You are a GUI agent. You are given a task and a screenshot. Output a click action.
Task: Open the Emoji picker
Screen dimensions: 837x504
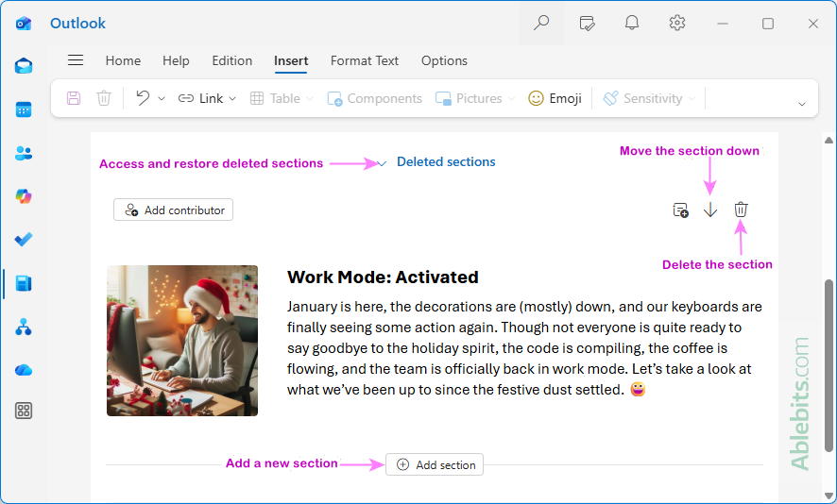(x=555, y=98)
